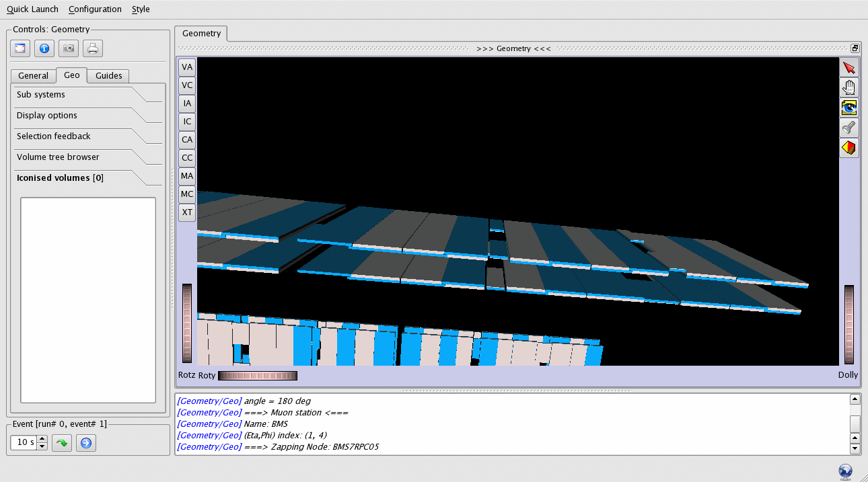Image resolution: width=868 pixels, height=482 pixels.
Task: Click the printer icon in Controls
Action: pos(93,48)
